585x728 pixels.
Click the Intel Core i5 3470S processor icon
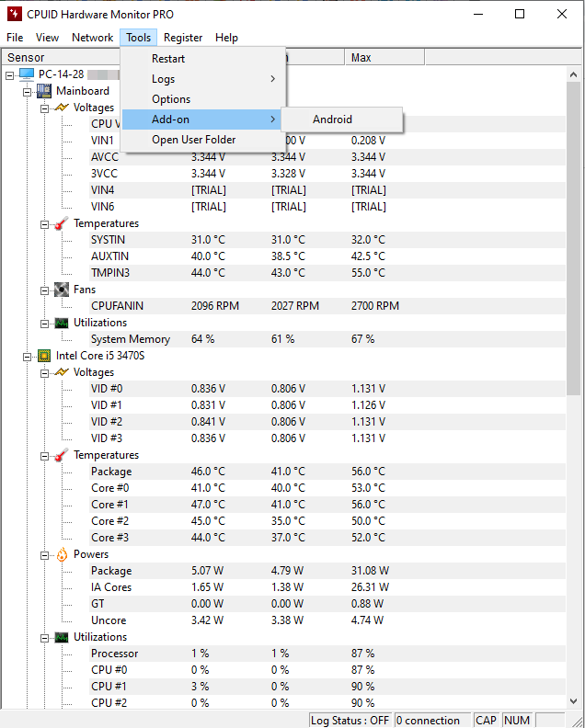(x=44, y=356)
